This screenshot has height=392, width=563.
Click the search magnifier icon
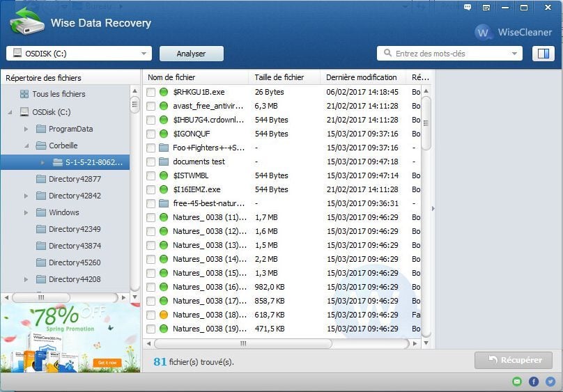[387, 53]
